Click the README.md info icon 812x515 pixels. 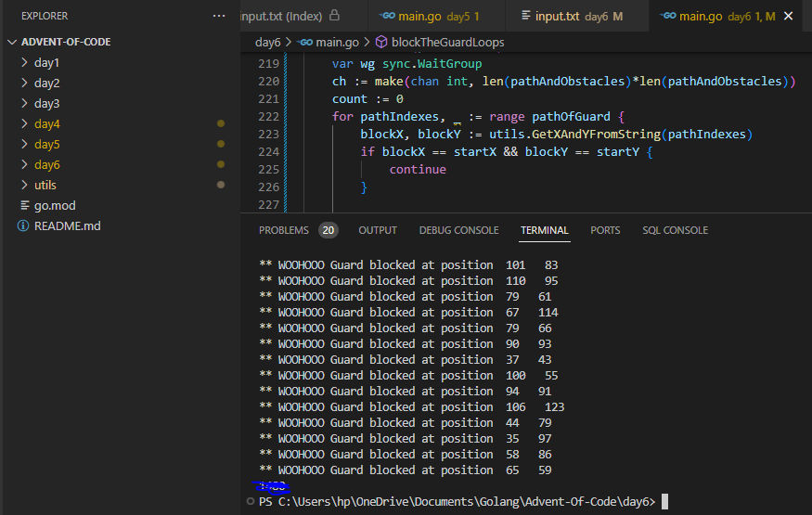pos(23,226)
